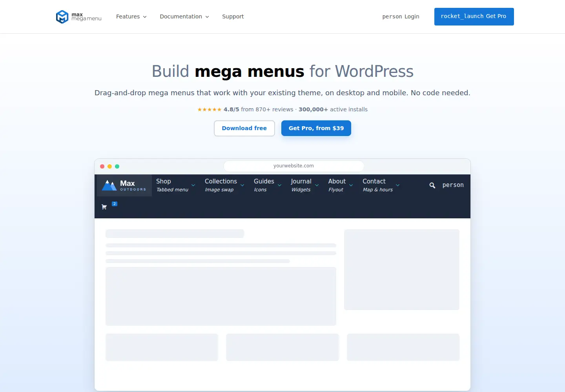565x392 pixels.
Task: Click the Download free button
Action: (244, 128)
